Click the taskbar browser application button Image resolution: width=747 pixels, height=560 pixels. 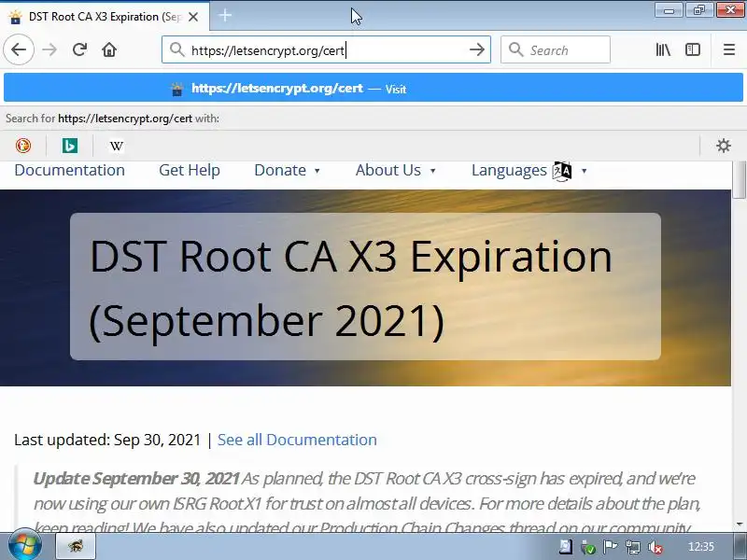pos(77,546)
